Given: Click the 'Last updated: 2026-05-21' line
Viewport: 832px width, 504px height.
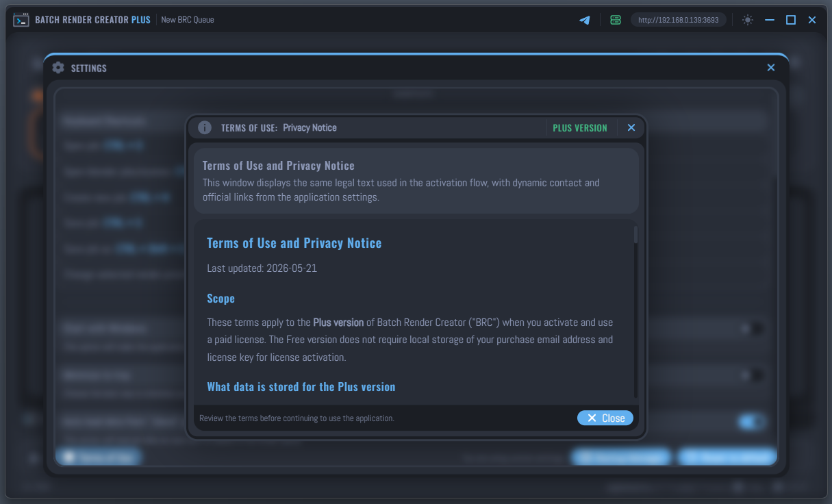Looking at the screenshot, I should 262,268.
